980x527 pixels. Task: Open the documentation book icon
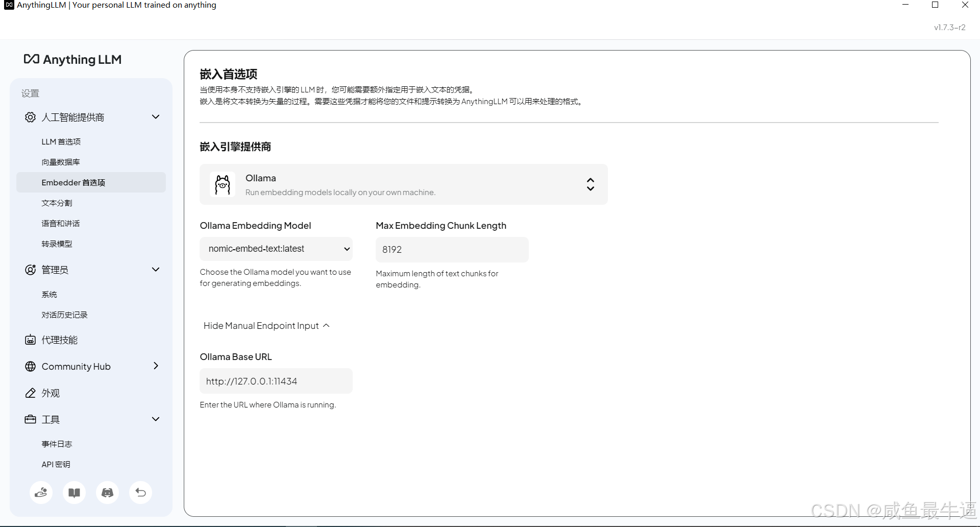[x=74, y=493]
